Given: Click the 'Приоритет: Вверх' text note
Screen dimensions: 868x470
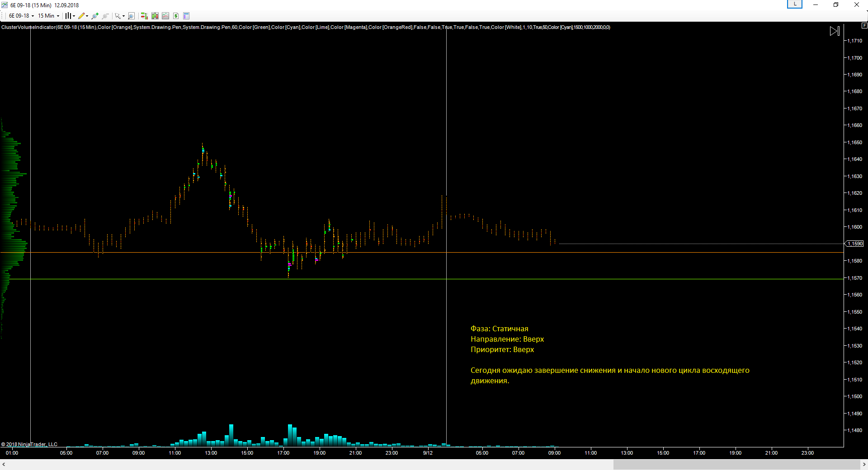Looking at the screenshot, I should click(502, 349).
